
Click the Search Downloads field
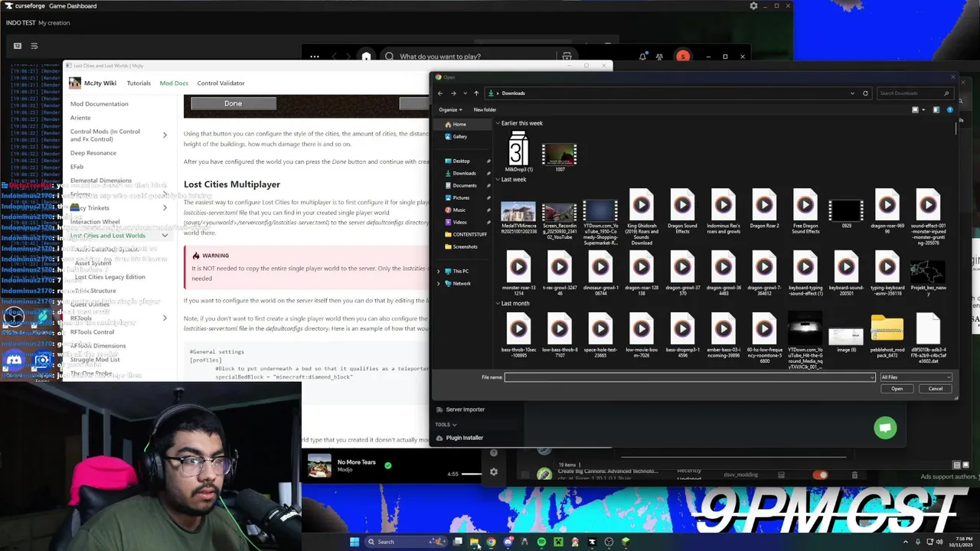[x=914, y=93]
